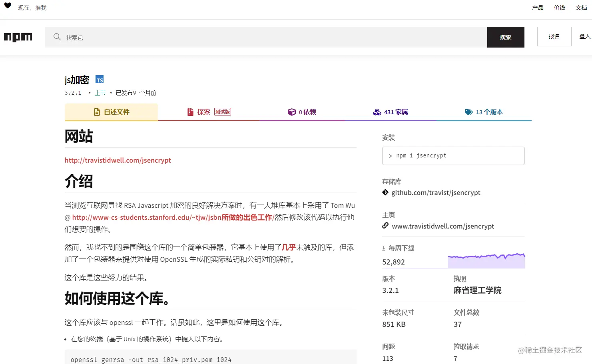
Task: Click the 测试版 beta badge
Action: 223,112
